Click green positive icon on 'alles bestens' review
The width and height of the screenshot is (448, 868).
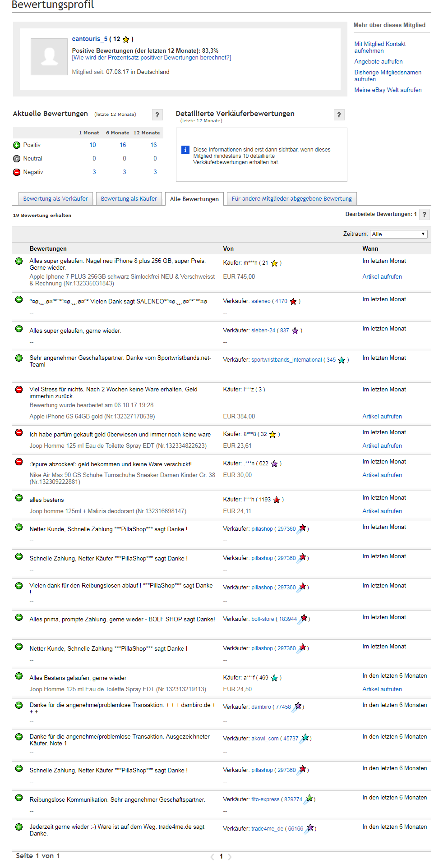19,498
